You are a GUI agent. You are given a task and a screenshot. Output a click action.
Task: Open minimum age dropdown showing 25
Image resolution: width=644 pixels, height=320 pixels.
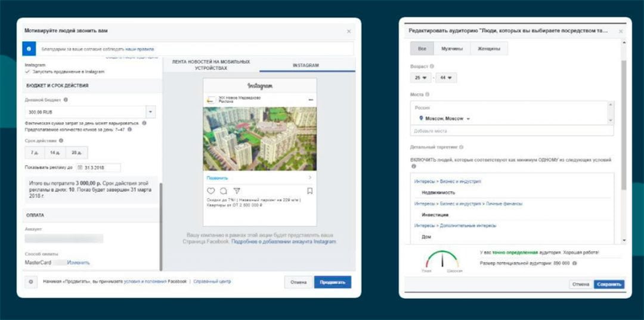[419, 78]
